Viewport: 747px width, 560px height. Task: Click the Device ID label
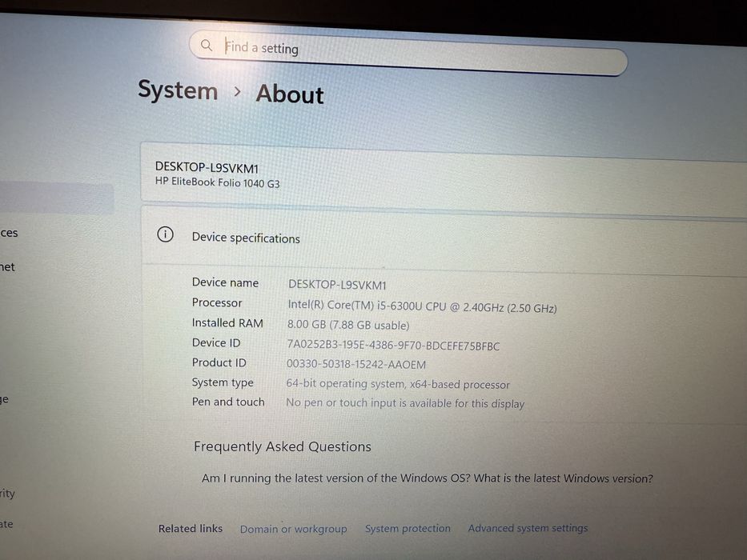(x=216, y=343)
